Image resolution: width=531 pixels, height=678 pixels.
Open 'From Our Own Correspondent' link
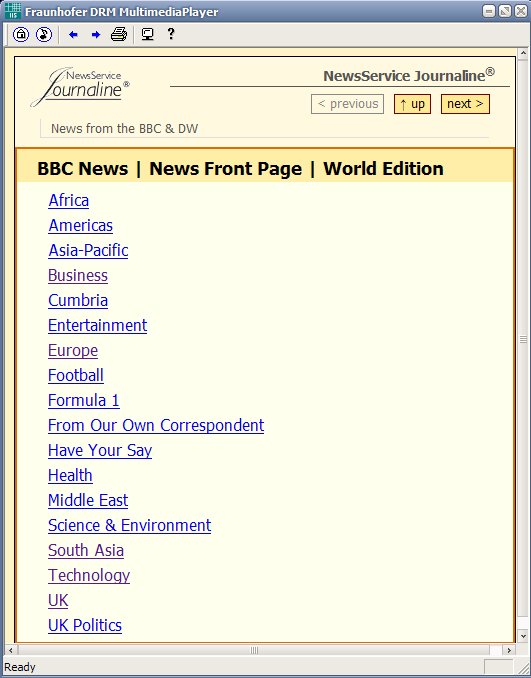156,425
